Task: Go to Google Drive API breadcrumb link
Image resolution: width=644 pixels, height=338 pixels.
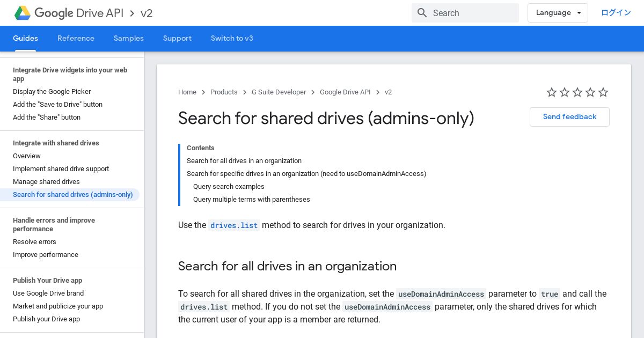Action: (x=345, y=92)
